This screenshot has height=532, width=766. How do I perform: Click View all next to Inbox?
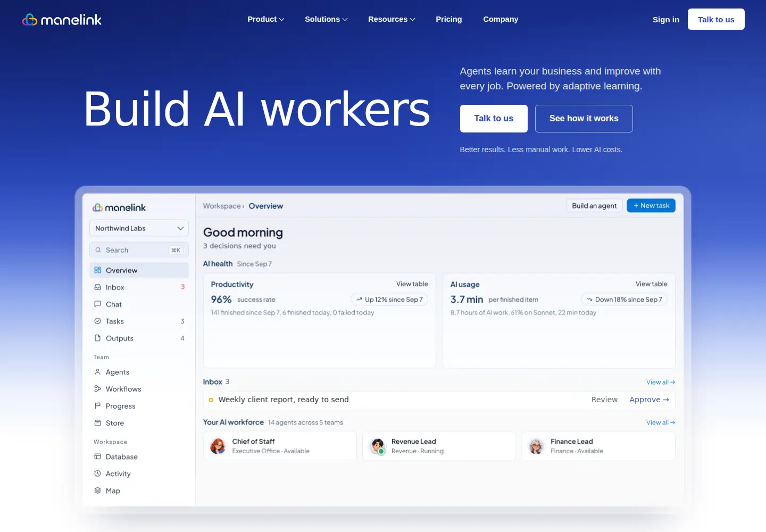point(661,382)
